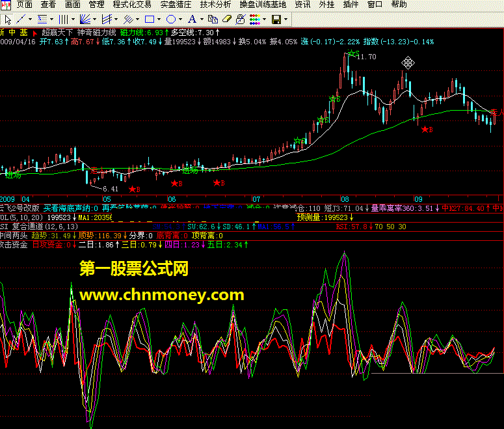
Task: Open the 查看 menu
Action: point(48,5)
